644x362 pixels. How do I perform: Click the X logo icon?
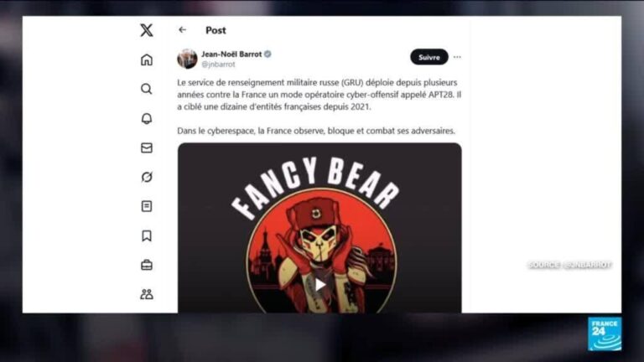pyautogui.click(x=147, y=30)
